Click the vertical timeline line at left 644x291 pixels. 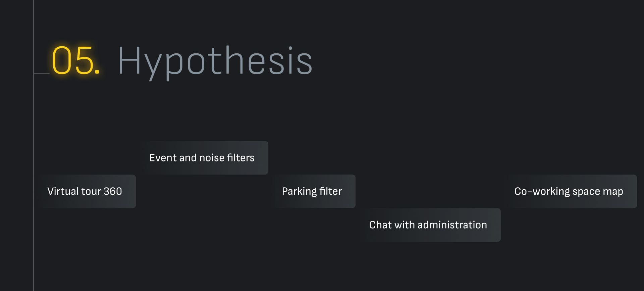[x=34, y=168]
